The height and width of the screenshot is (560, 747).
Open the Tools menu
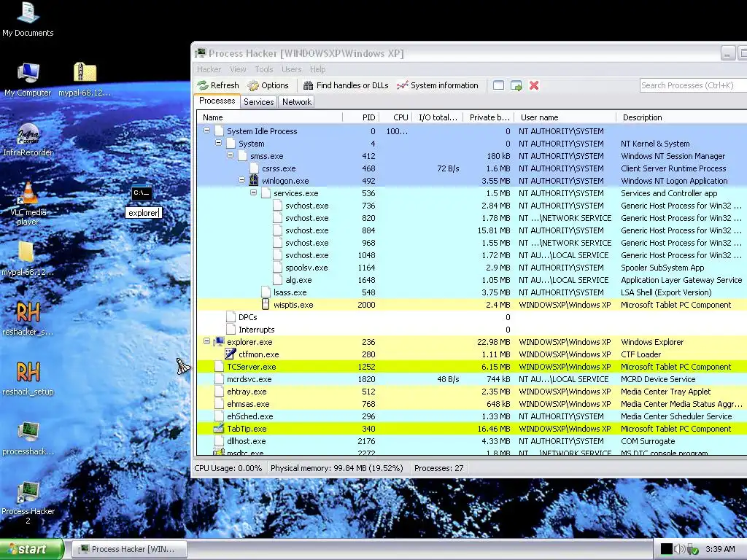click(x=264, y=69)
